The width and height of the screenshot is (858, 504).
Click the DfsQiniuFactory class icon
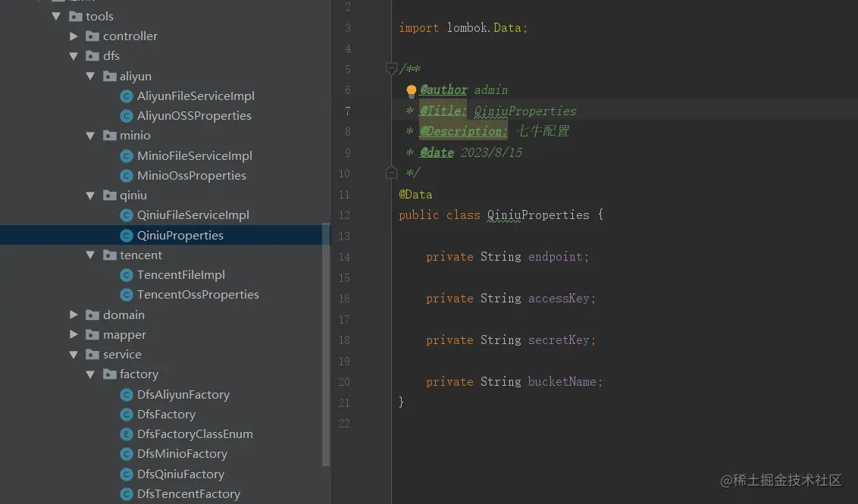(x=127, y=474)
